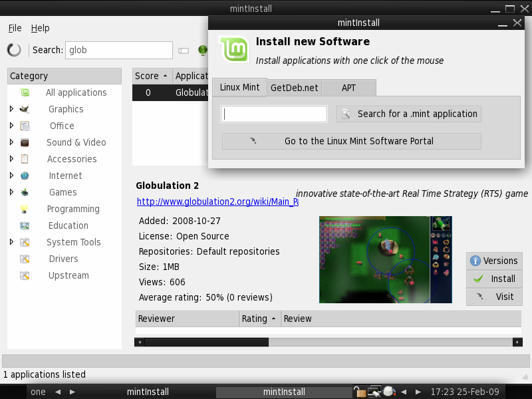Click the horizontal scrollbar thumb
Viewport: 532px width, 399px height.
206,342
